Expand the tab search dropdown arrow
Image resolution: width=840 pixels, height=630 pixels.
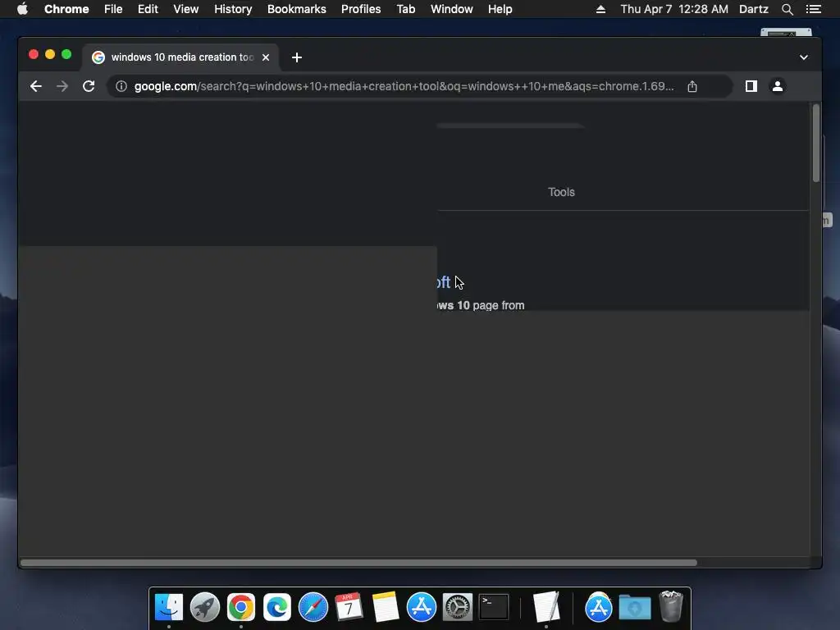click(x=804, y=57)
